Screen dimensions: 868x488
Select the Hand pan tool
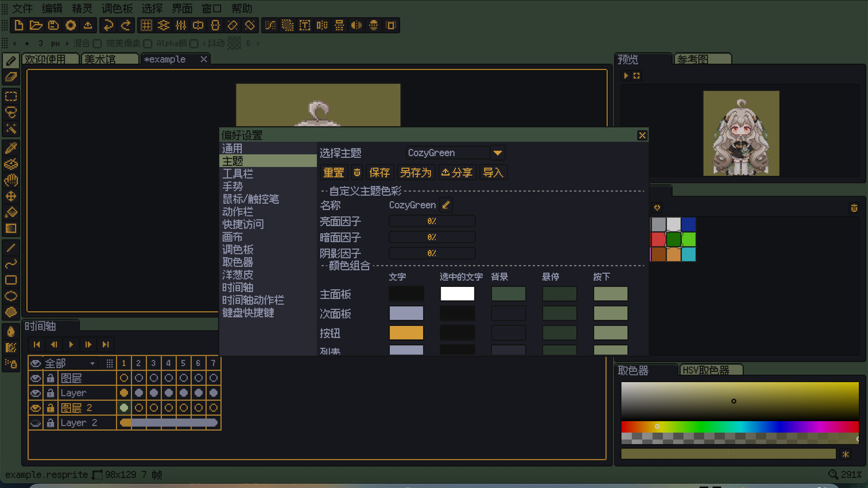(x=11, y=180)
